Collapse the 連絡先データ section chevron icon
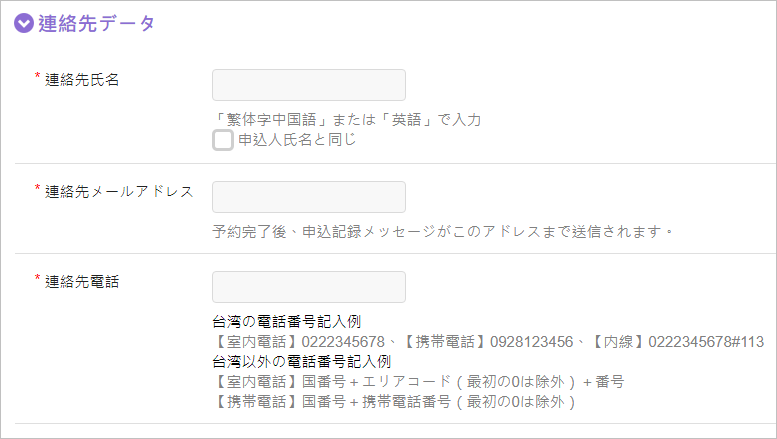The width and height of the screenshot is (777, 439). (24, 25)
